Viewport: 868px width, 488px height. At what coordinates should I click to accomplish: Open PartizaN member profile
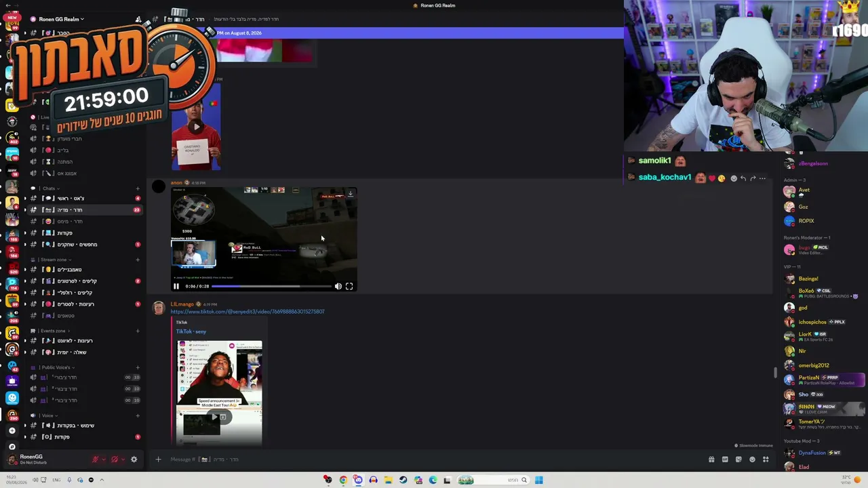point(824,380)
